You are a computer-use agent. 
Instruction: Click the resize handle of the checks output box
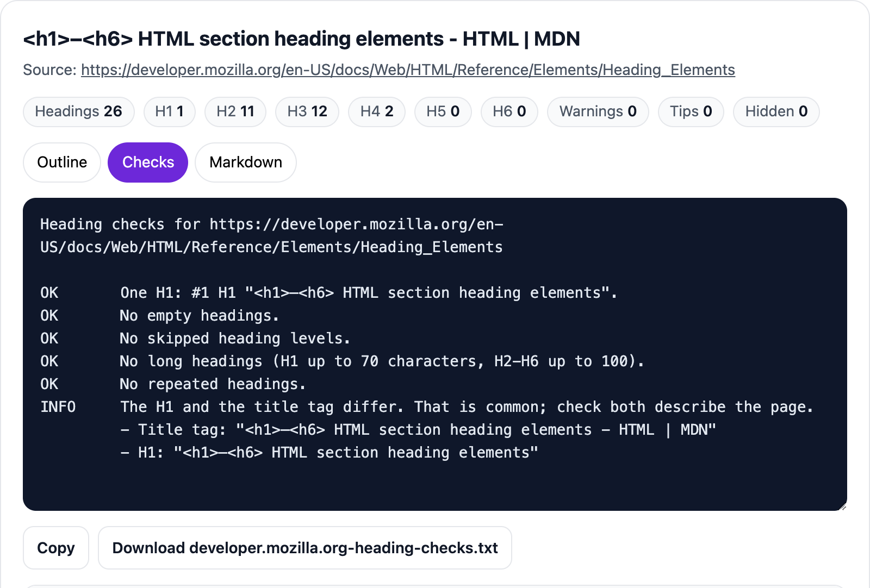(843, 507)
